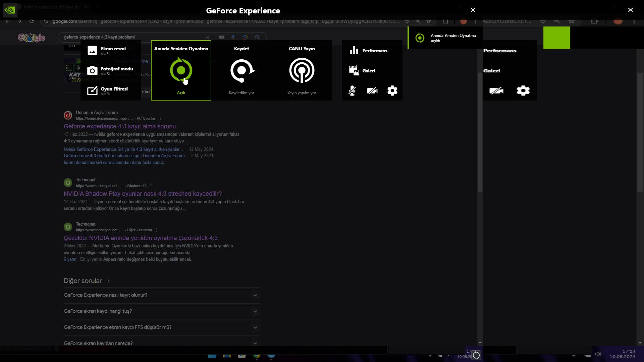Screen dimensions: 644x362
Task: Click the 'Kaydedilmiyor' status text
Action: pos(241,93)
